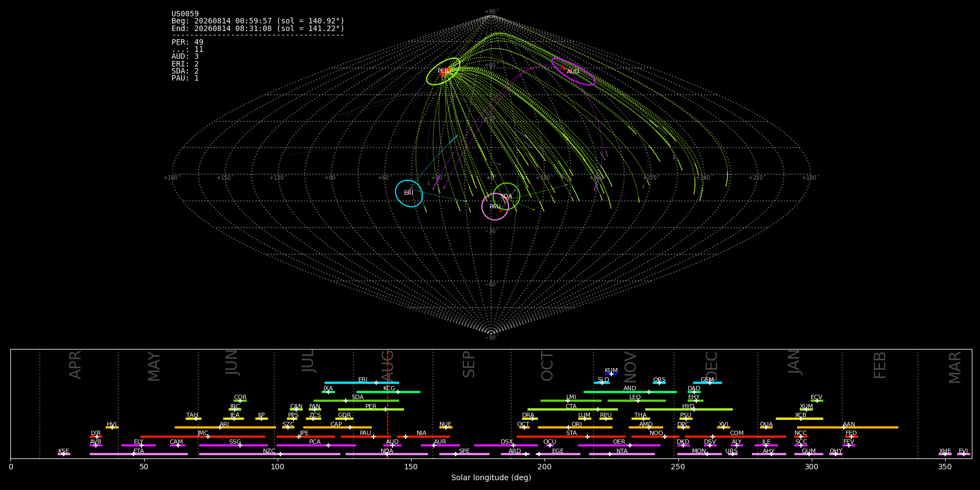980x490 pixels.
Task: Click the LYR shower bar in April
Action: pos(96,436)
